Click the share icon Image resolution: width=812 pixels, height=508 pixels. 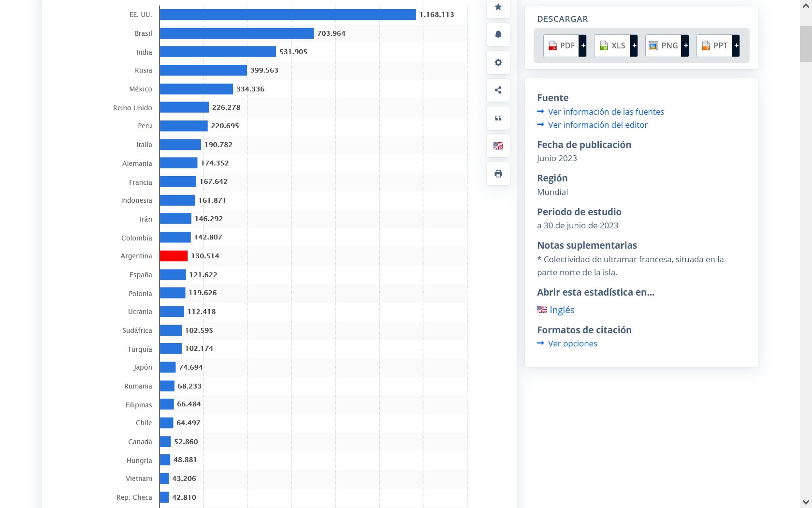pyautogui.click(x=498, y=90)
